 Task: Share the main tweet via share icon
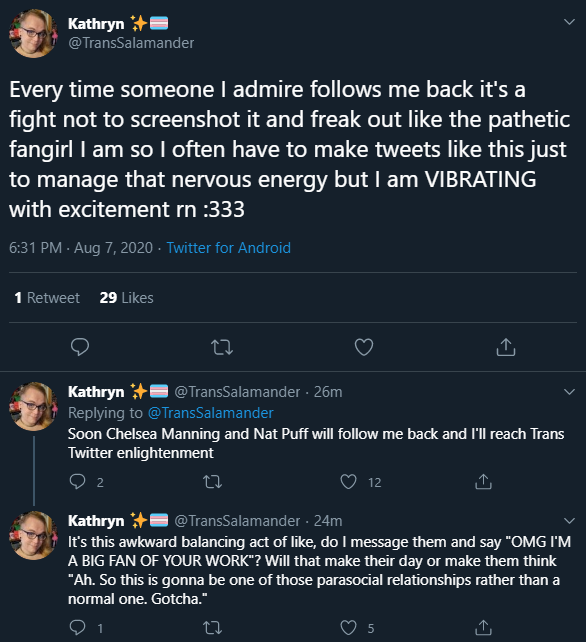[506, 347]
